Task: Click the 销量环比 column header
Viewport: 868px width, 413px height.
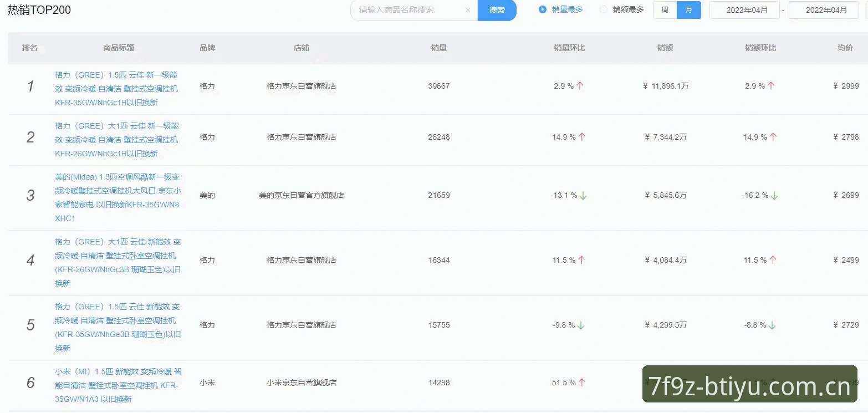Action: click(569, 48)
